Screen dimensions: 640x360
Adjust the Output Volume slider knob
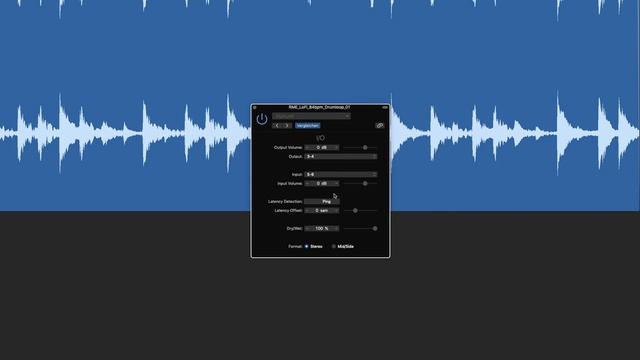coord(365,147)
